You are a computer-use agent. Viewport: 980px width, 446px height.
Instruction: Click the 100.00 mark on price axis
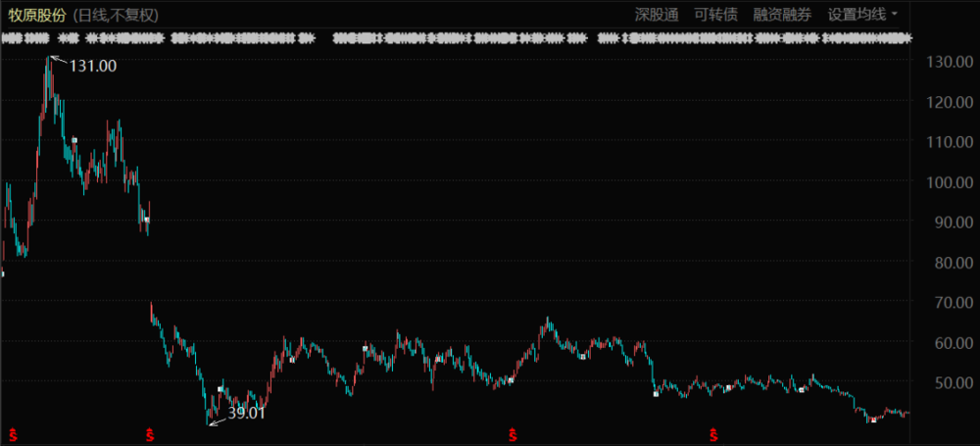pyautogui.click(x=950, y=182)
